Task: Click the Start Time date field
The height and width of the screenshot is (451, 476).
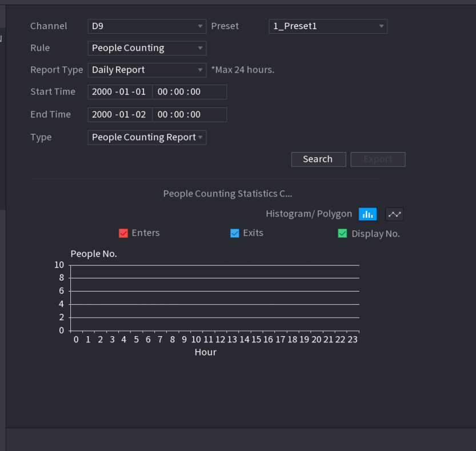Action: [119, 92]
